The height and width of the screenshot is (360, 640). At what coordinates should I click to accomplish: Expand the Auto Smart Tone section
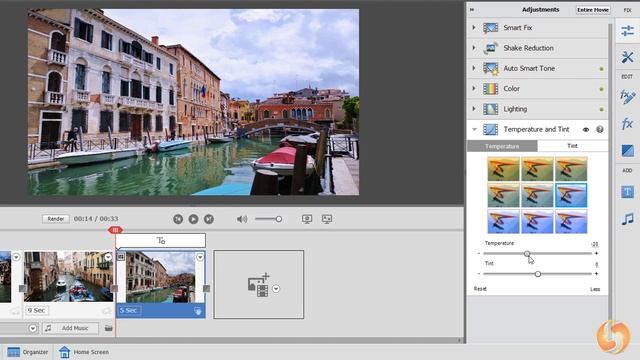[474, 68]
